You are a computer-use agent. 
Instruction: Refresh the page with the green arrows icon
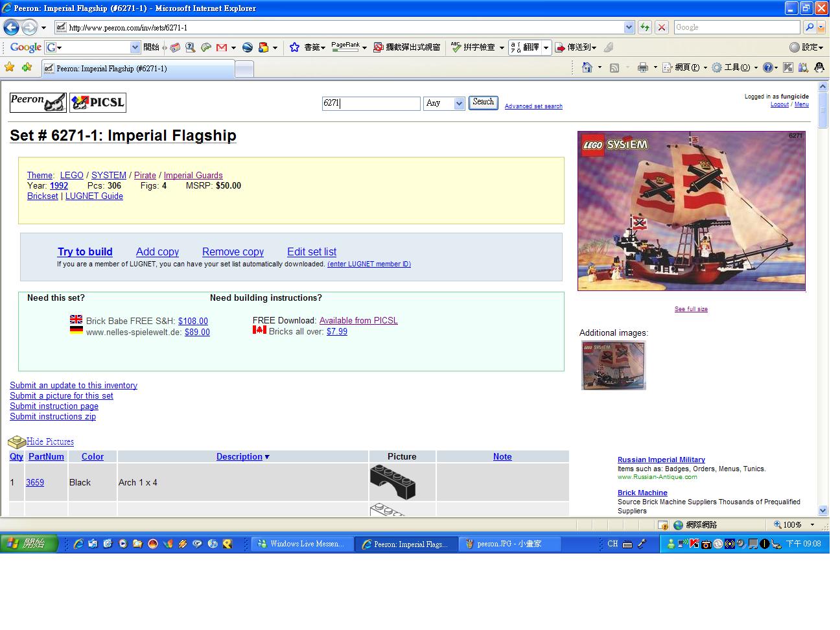[645, 27]
